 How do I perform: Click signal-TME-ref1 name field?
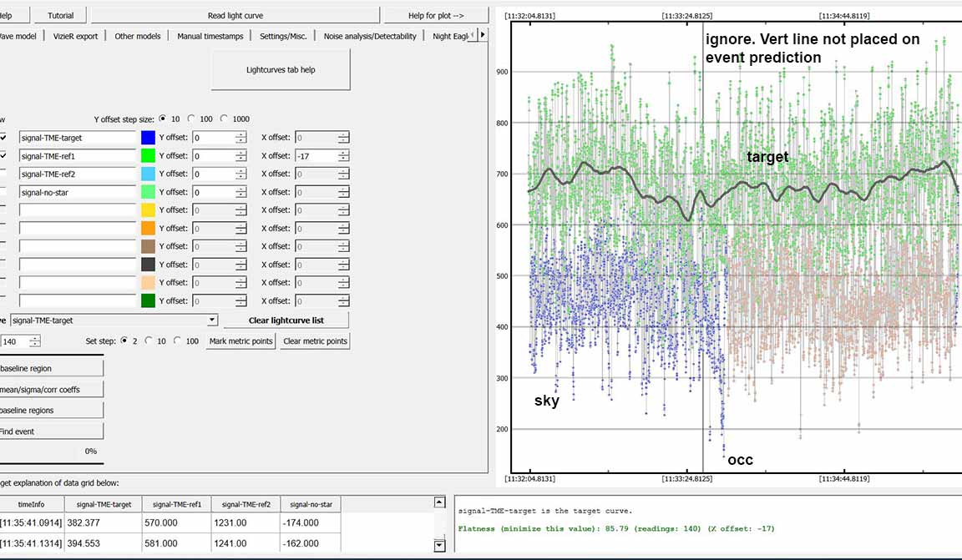click(78, 156)
